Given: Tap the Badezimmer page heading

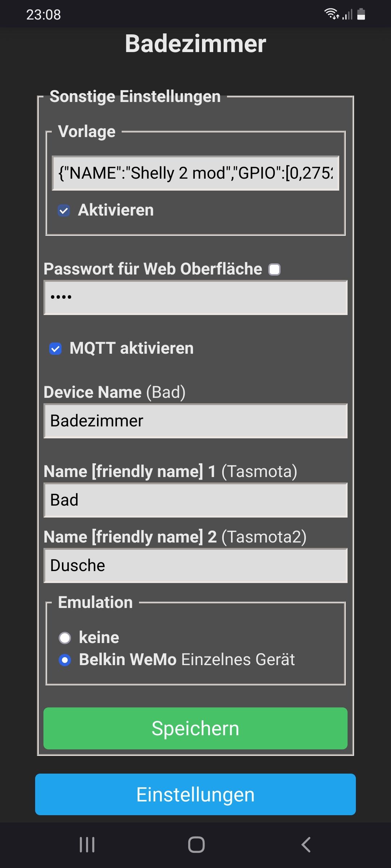Looking at the screenshot, I should click(x=195, y=44).
